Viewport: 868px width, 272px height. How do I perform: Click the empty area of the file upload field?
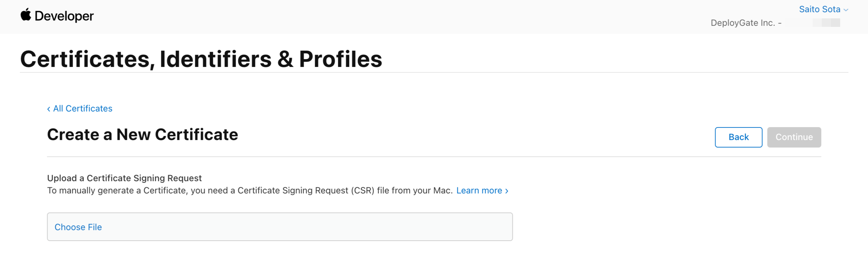(306, 227)
